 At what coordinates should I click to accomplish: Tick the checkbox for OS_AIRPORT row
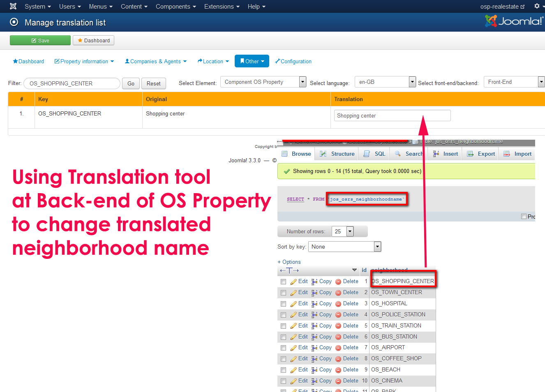click(x=283, y=348)
